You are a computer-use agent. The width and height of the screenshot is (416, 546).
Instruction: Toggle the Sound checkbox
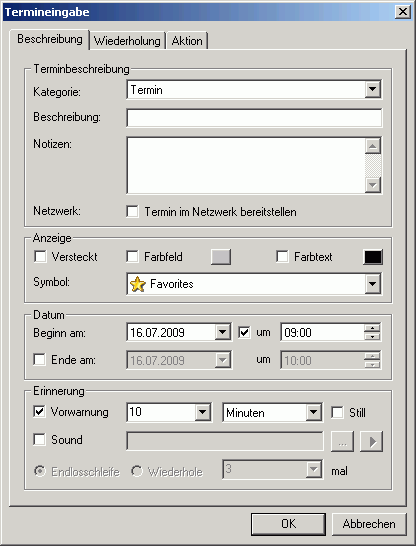[x=39, y=439]
